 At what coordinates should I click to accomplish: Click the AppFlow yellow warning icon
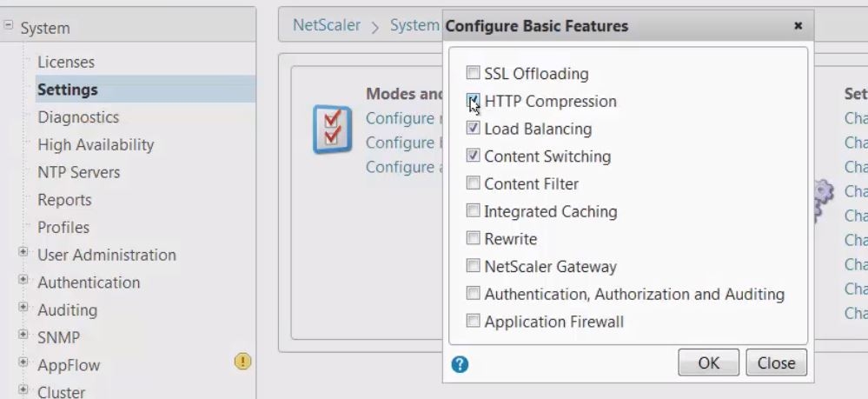(242, 362)
